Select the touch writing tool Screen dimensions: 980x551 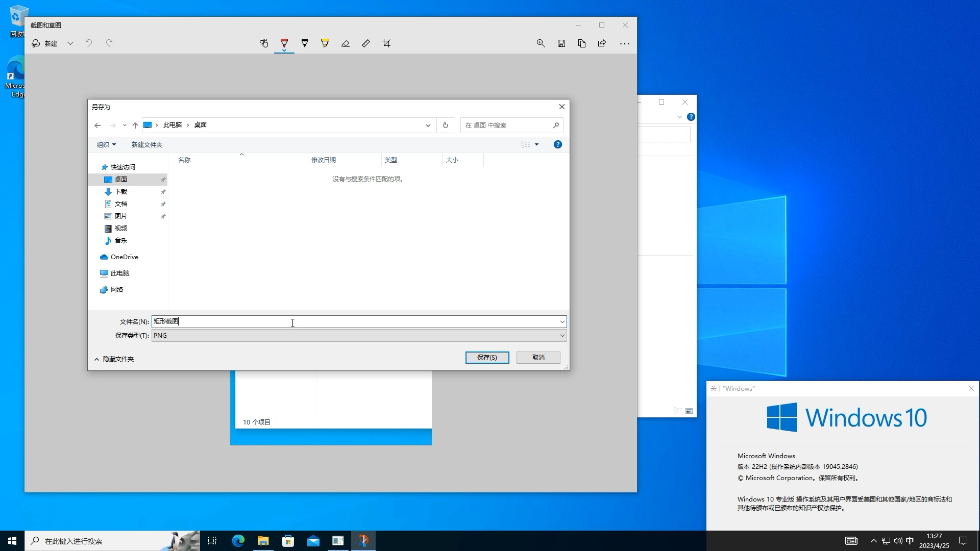point(264,43)
